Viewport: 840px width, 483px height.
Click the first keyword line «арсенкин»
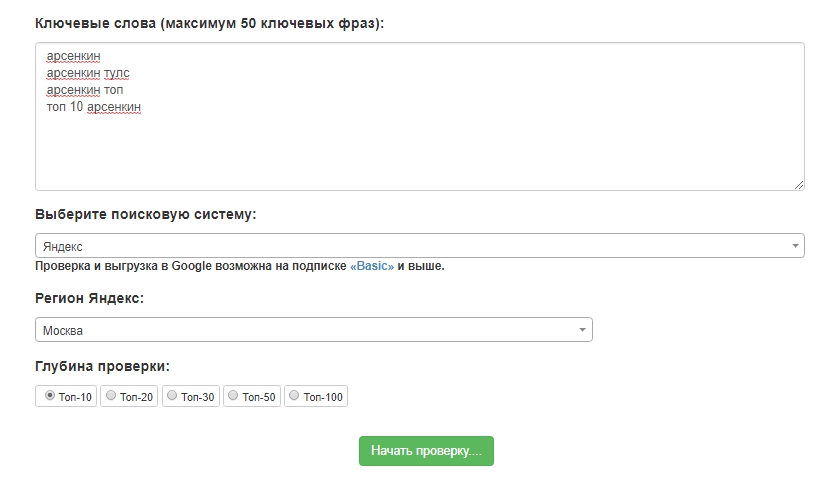74,57
